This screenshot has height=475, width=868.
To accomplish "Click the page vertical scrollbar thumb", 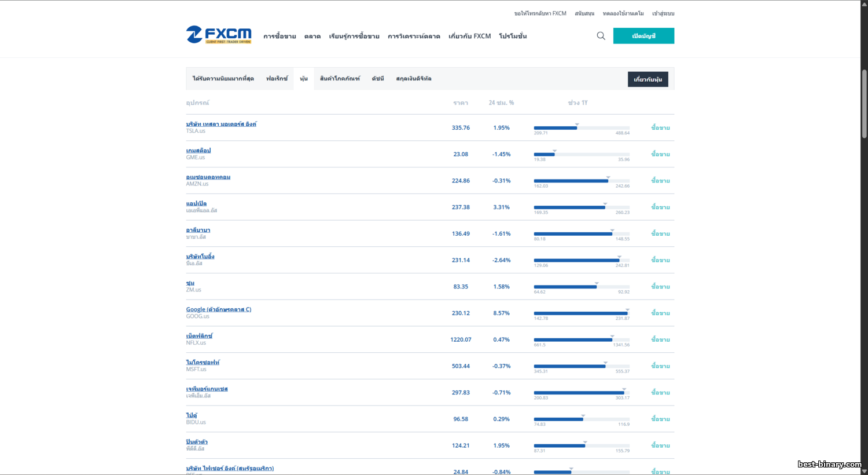I will 864,104.
